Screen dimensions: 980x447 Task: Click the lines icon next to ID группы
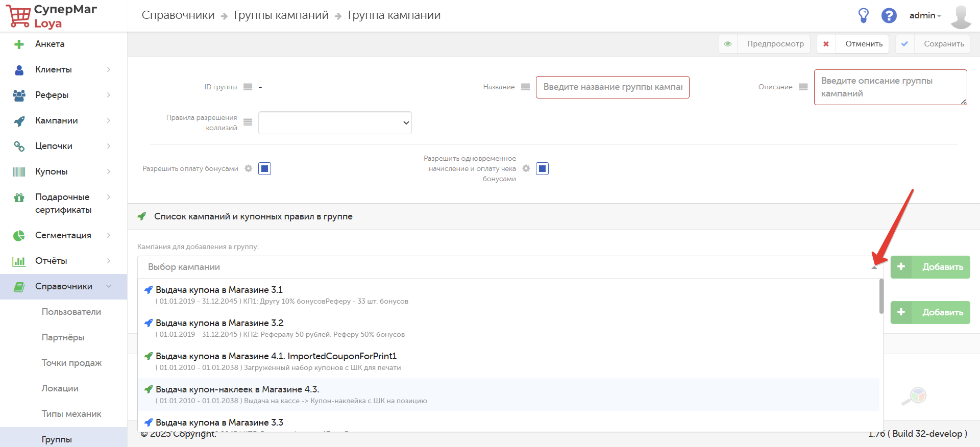coord(248,87)
